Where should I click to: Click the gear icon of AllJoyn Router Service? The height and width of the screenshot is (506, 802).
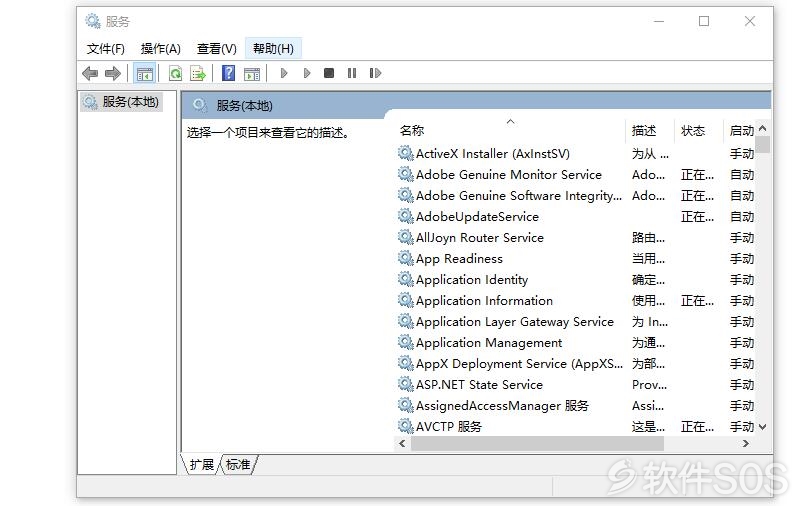coord(406,237)
